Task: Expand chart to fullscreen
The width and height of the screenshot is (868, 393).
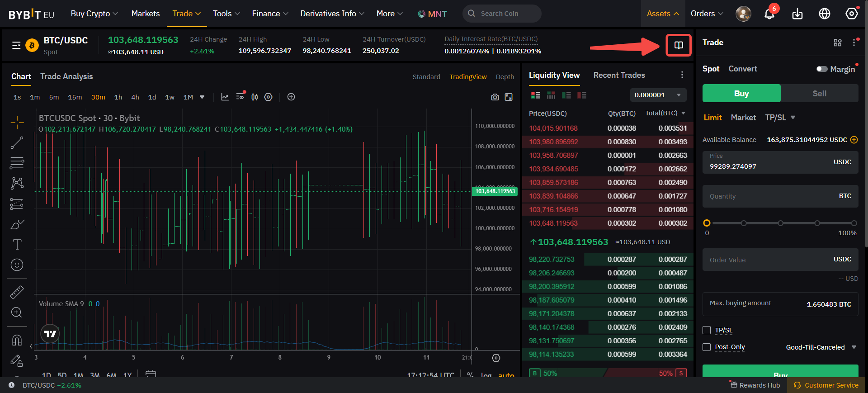Action: tap(509, 97)
